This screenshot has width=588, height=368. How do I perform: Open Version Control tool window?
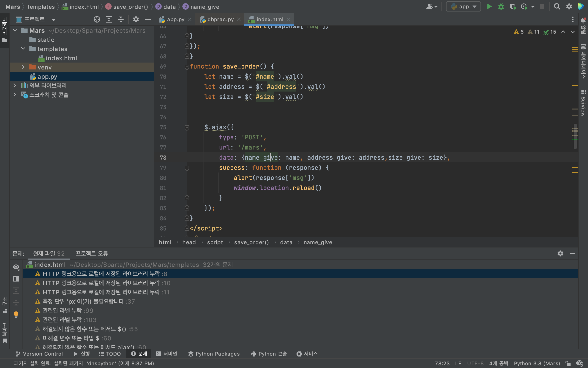click(x=39, y=354)
